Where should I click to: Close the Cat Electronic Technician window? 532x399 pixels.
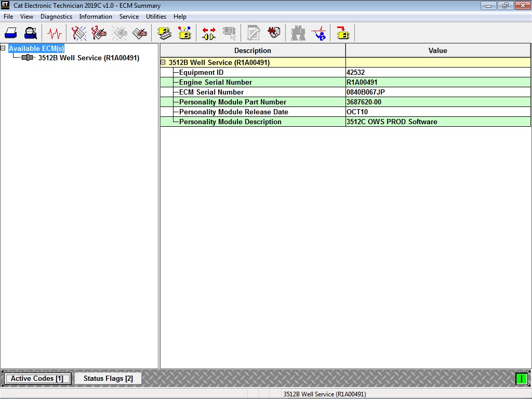click(523, 5)
